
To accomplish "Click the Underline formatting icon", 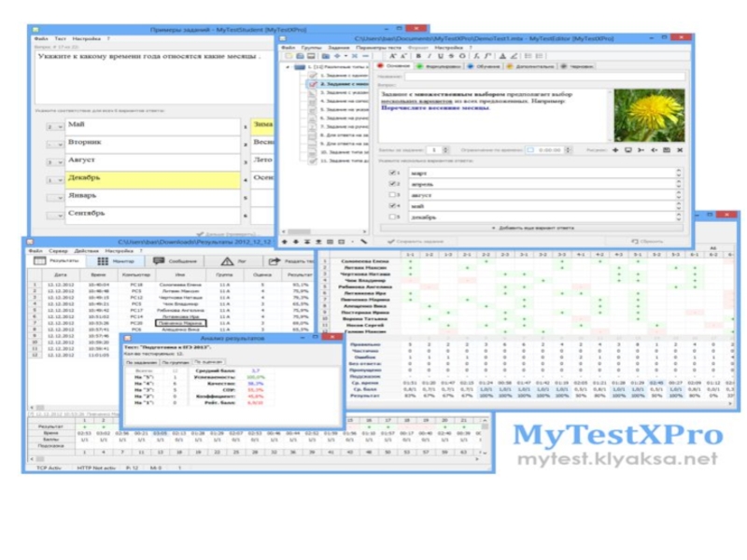I will [x=440, y=56].
